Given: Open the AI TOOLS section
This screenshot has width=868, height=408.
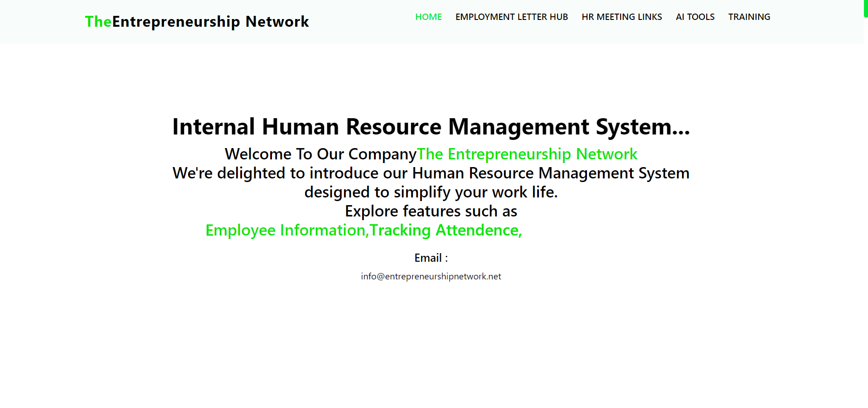Looking at the screenshot, I should coord(694,17).
